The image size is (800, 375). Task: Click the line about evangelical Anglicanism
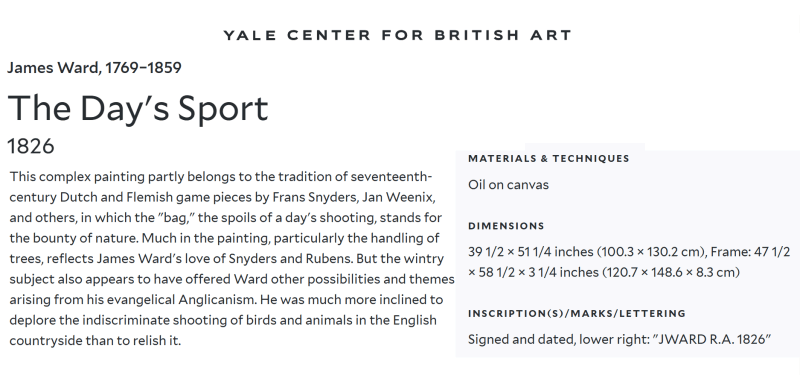(226, 299)
